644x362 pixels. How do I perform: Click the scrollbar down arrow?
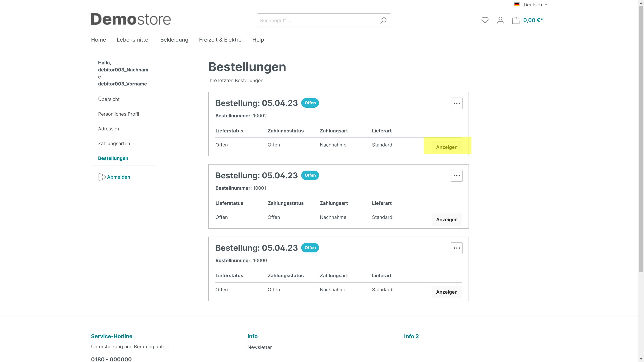[x=641, y=359]
